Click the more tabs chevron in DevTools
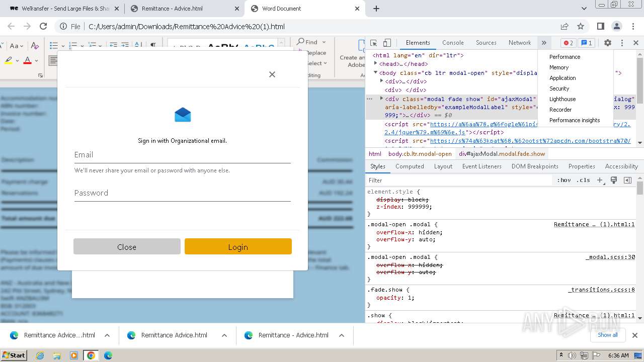The image size is (644, 362). tap(544, 43)
